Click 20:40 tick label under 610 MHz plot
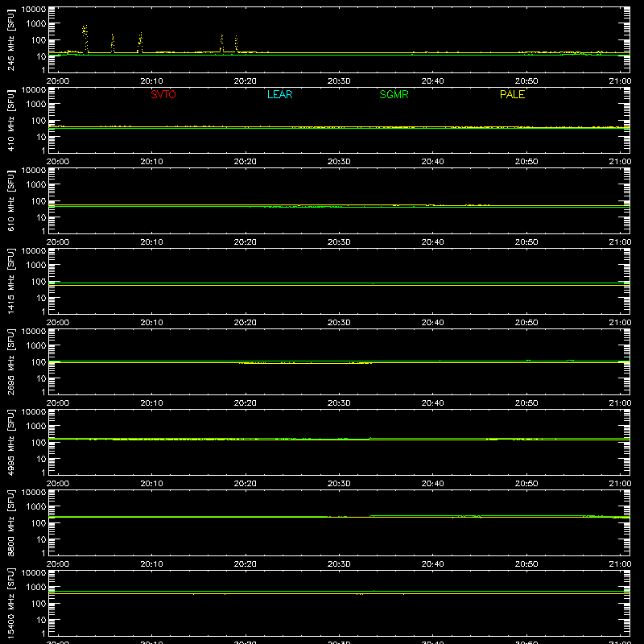 [x=432, y=242]
